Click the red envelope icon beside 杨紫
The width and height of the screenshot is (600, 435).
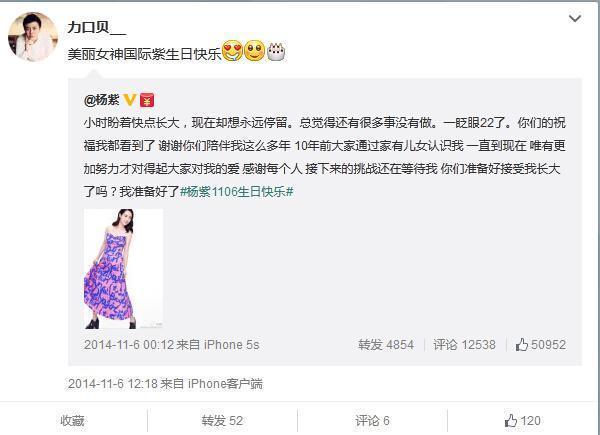point(147,100)
